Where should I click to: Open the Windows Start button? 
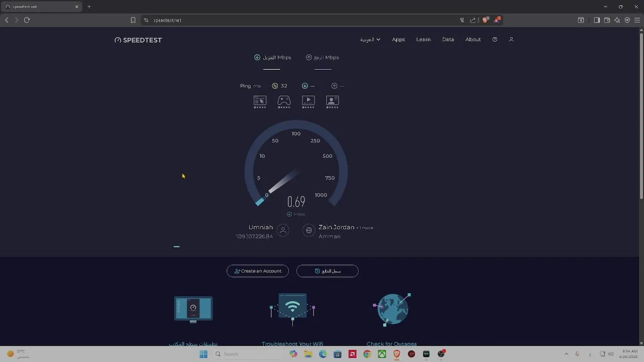203,354
